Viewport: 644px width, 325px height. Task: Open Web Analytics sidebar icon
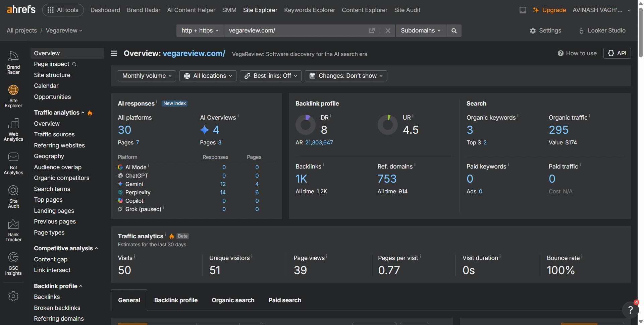tap(13, 130)
